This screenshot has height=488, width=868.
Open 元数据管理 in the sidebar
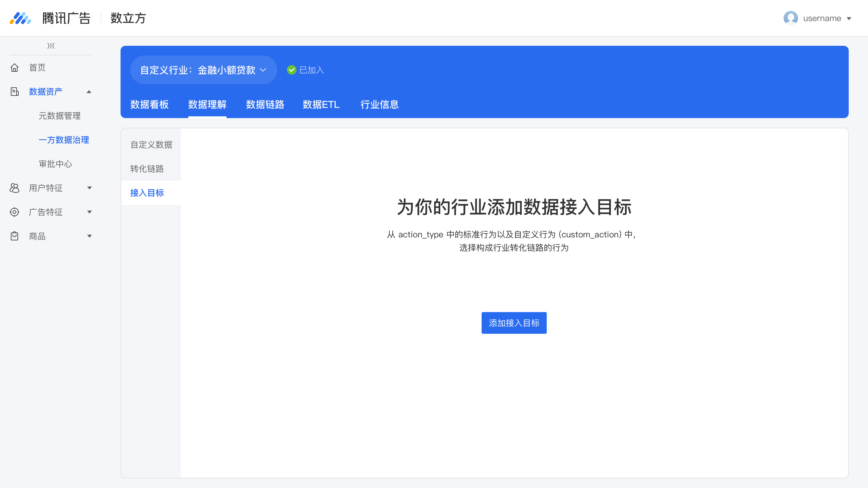coord(60,116)
